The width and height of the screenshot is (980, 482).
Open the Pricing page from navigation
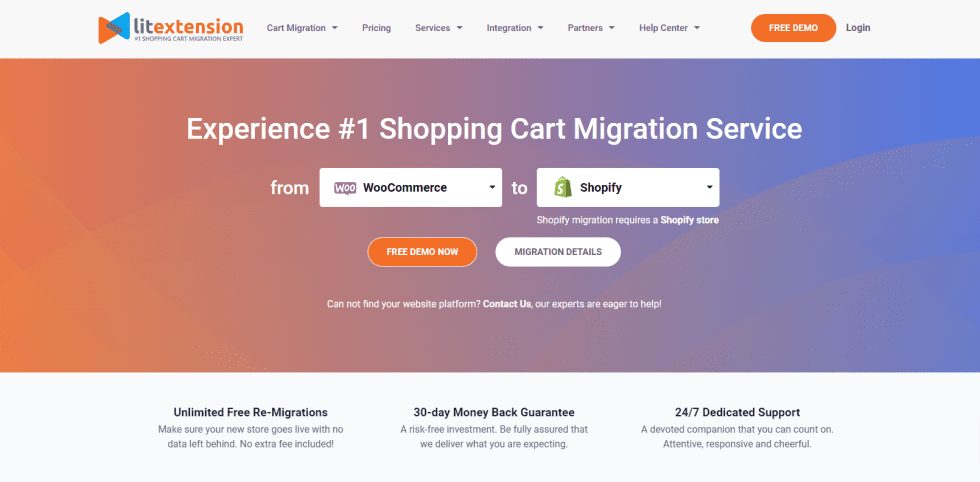click(x=376, y=28)
